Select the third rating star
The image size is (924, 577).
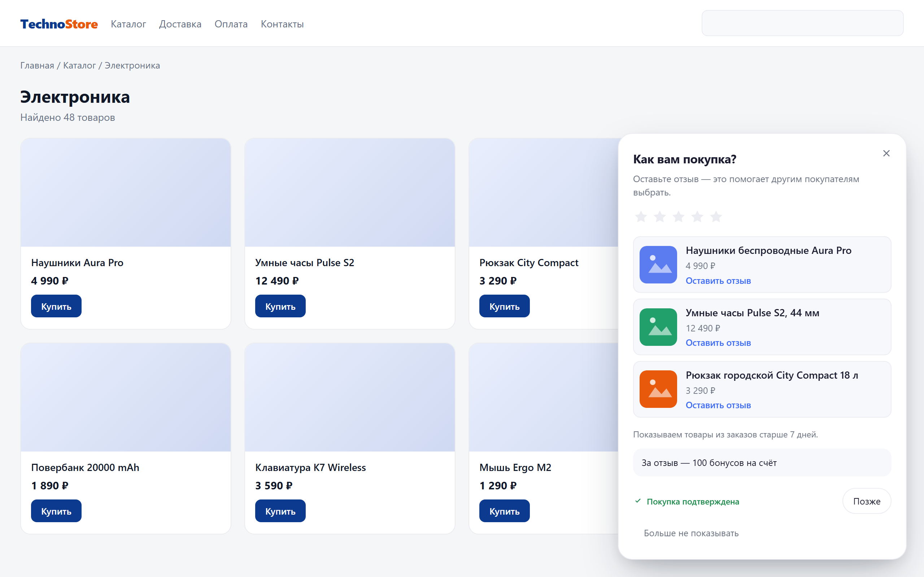tap(679, 217)
